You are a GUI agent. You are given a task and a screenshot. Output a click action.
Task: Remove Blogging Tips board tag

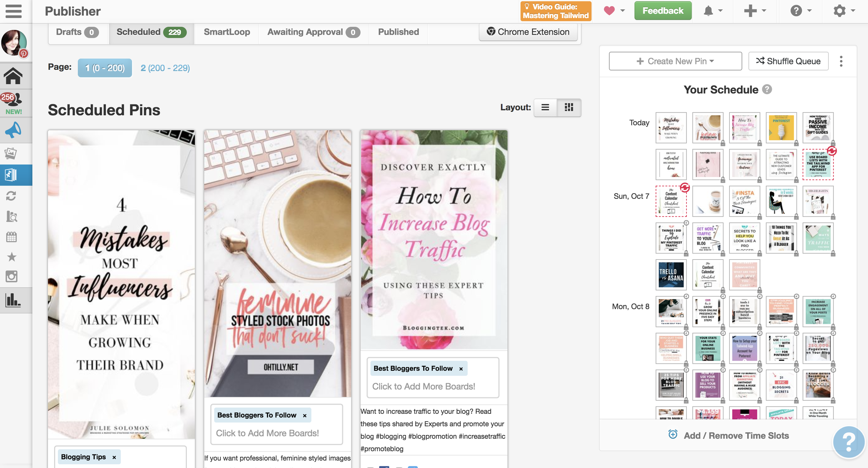114,458
